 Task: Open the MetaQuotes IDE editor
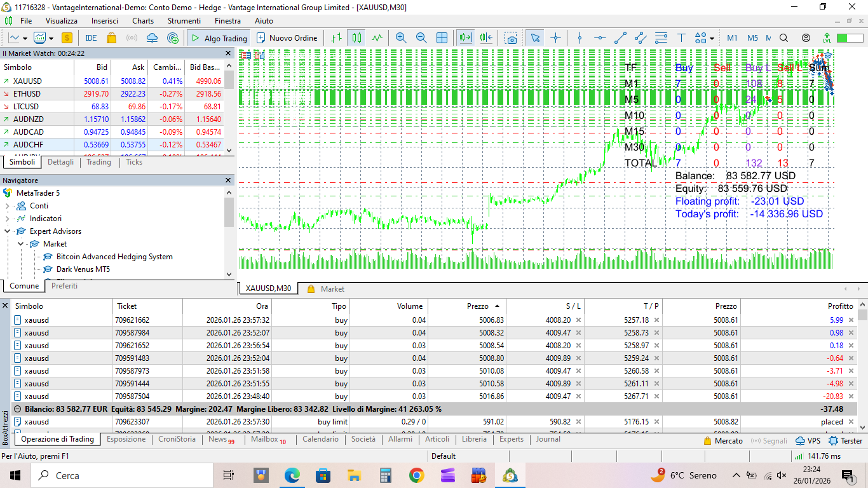[x=91, y=38]
